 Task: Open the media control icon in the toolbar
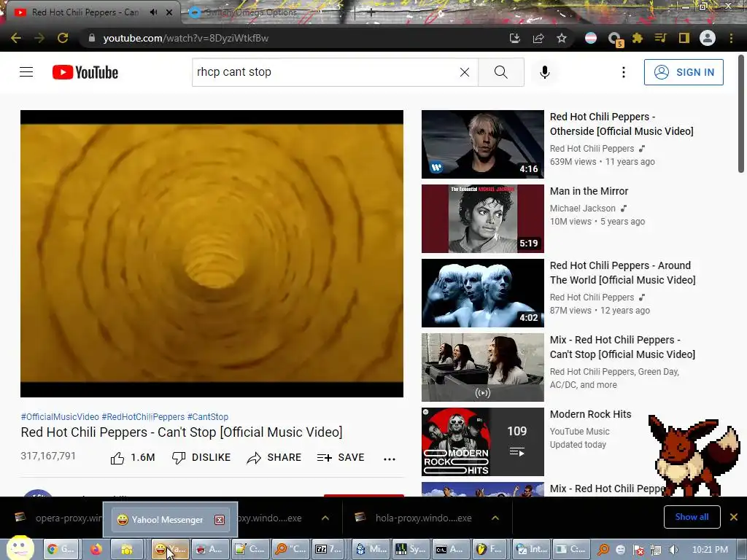(660, 38)
